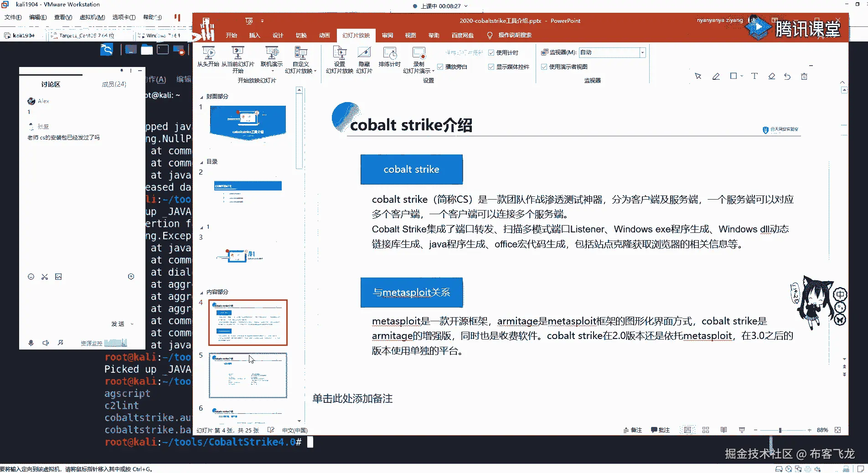Expand 自定义幻灯片放映 dropdown
This screenshot has width=868, height=473.
[315, 71]
